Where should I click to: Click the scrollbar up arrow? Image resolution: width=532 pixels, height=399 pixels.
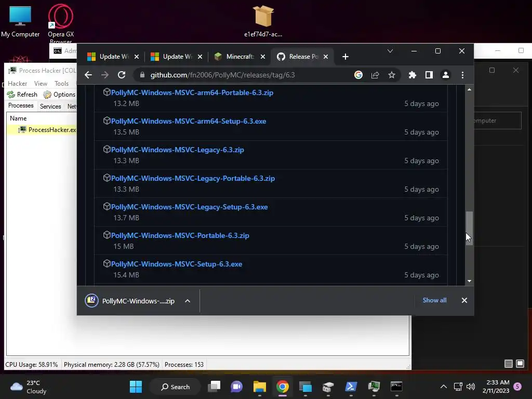click(x=469, y=89)
